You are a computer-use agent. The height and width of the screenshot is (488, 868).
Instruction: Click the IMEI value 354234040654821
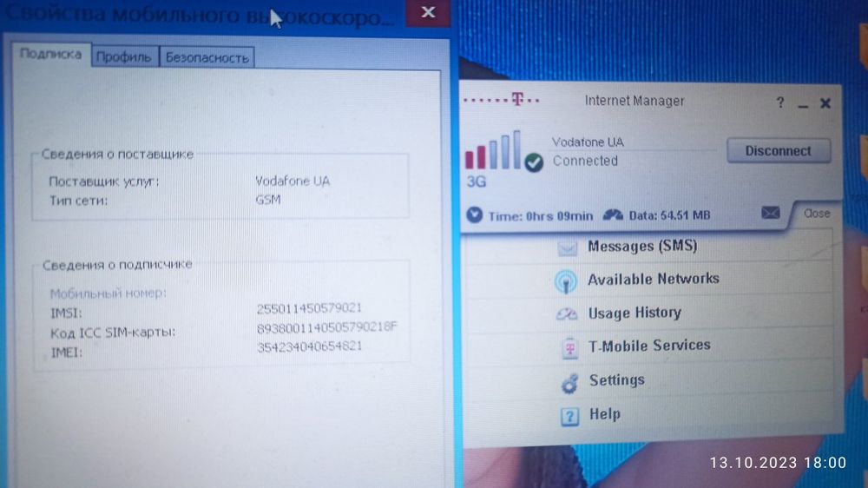(x=309, y=346)
